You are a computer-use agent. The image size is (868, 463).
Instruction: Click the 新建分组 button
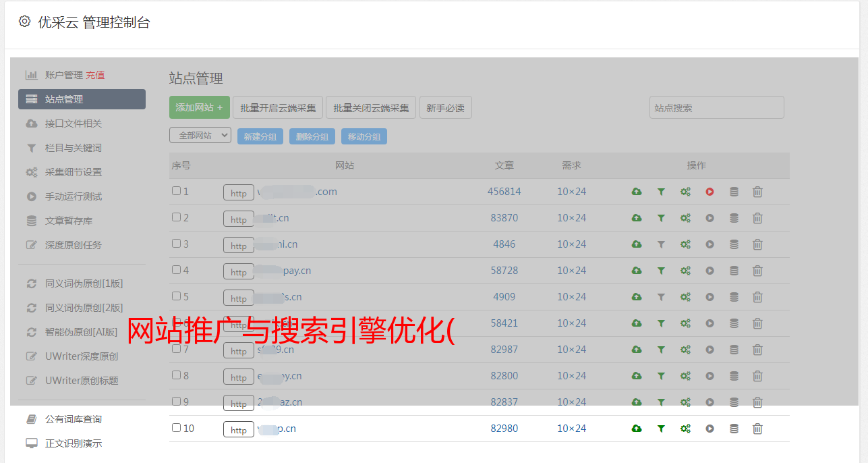point(260,136)
